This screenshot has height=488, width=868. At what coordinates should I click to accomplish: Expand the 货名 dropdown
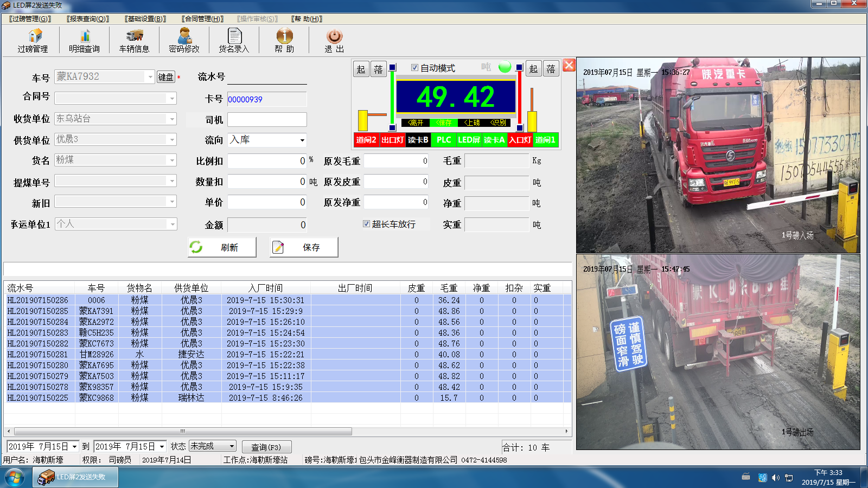pos(172,160)
